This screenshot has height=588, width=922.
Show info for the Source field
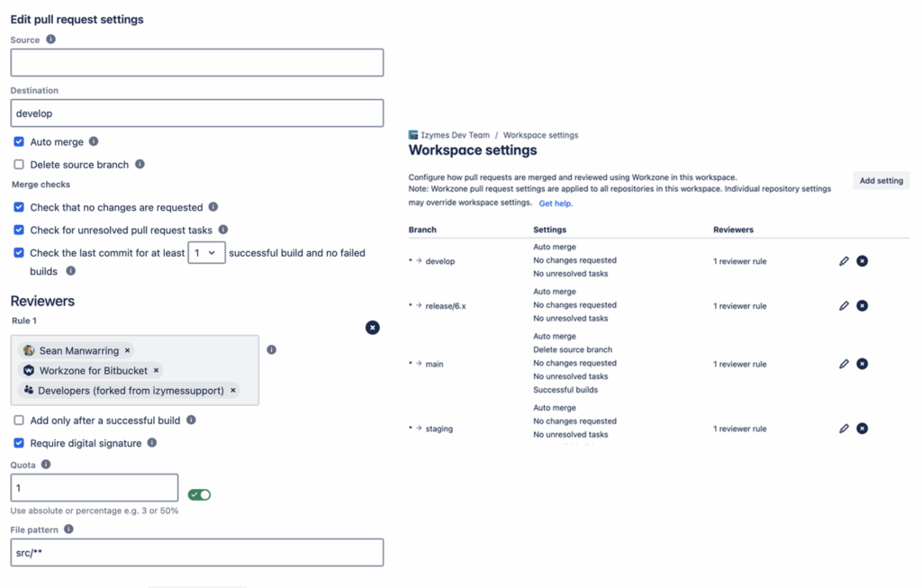[x=50, y=40]
